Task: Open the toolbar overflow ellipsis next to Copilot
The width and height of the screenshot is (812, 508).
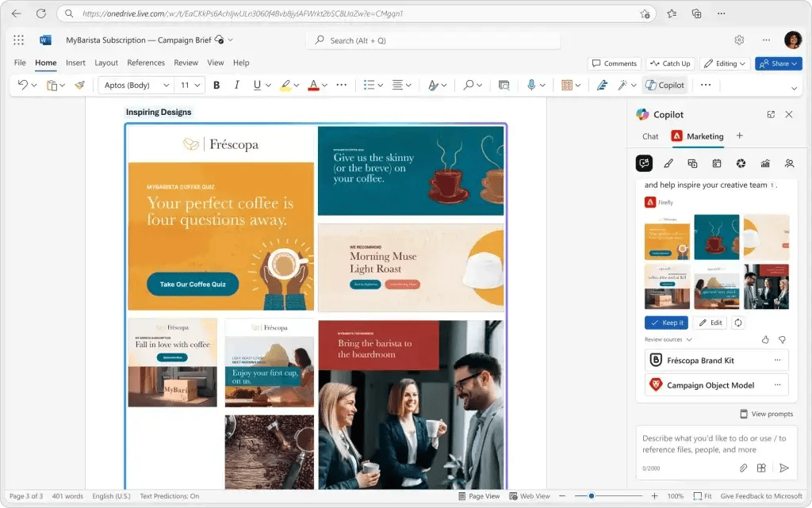Action: (x=705, y=85)
